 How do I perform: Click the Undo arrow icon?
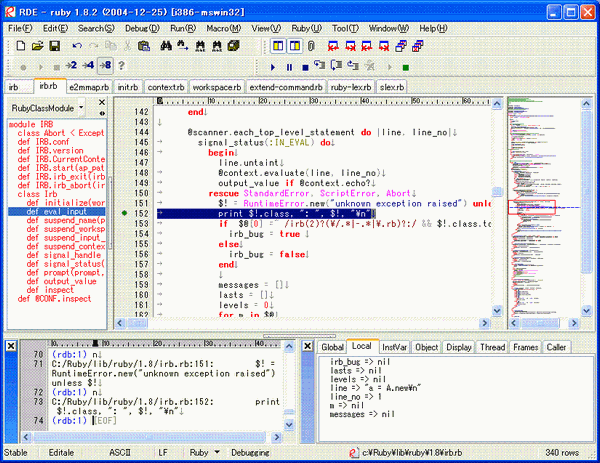click(x=77, y=46)
